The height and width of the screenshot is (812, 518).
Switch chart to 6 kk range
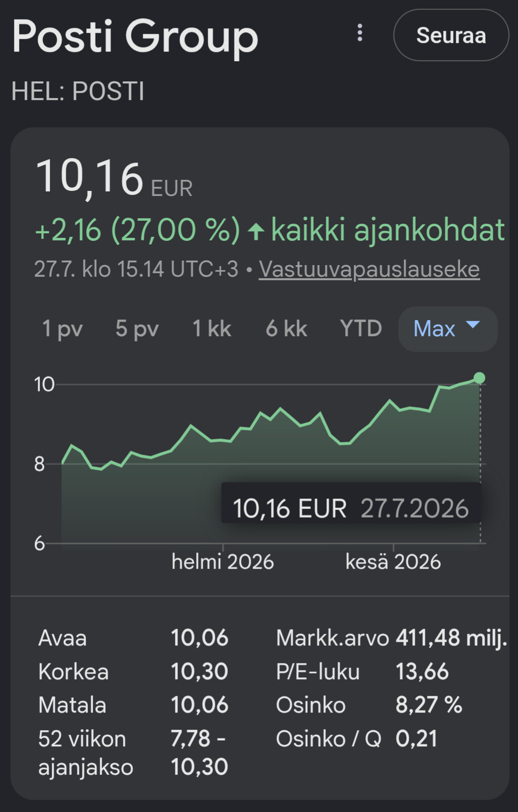click(287, 329)
